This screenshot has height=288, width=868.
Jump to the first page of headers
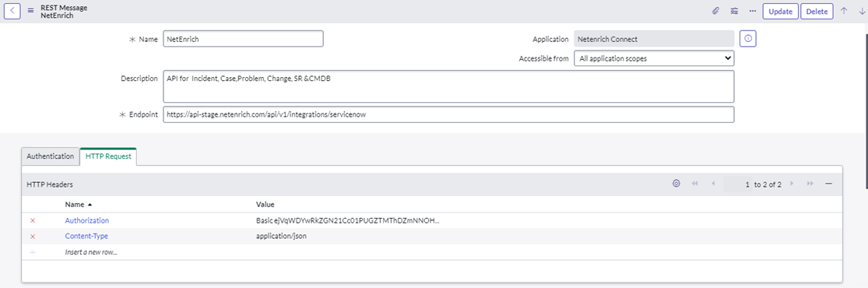694,184
